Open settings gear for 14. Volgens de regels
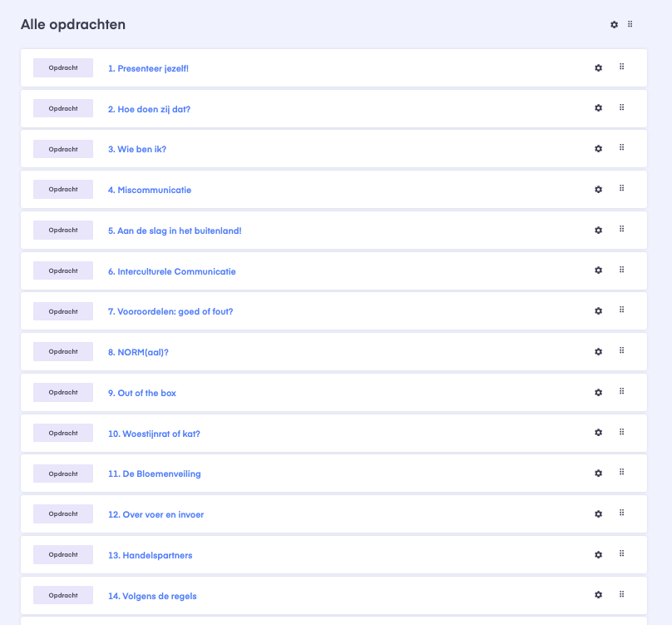The width and height of the screenshot is (672, 625). [598, 594]
